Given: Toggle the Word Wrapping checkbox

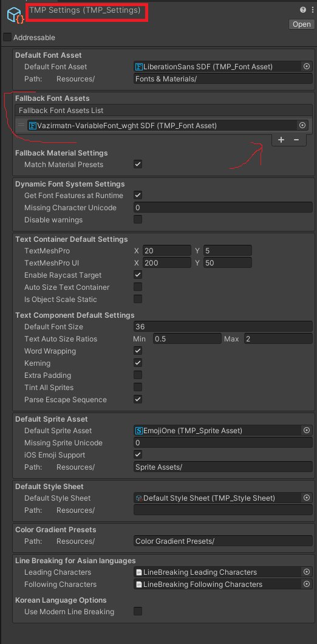Looking at the screenshot, I should point(138,351).
